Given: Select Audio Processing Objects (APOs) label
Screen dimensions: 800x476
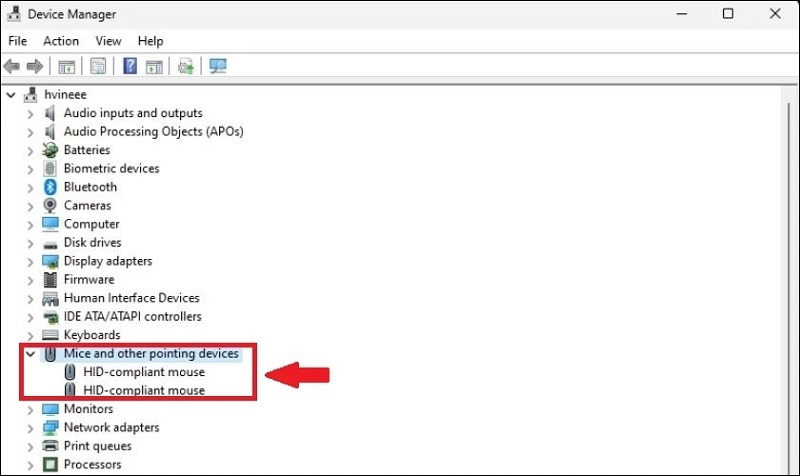Looking at the screenshot, I should point(154,132).
